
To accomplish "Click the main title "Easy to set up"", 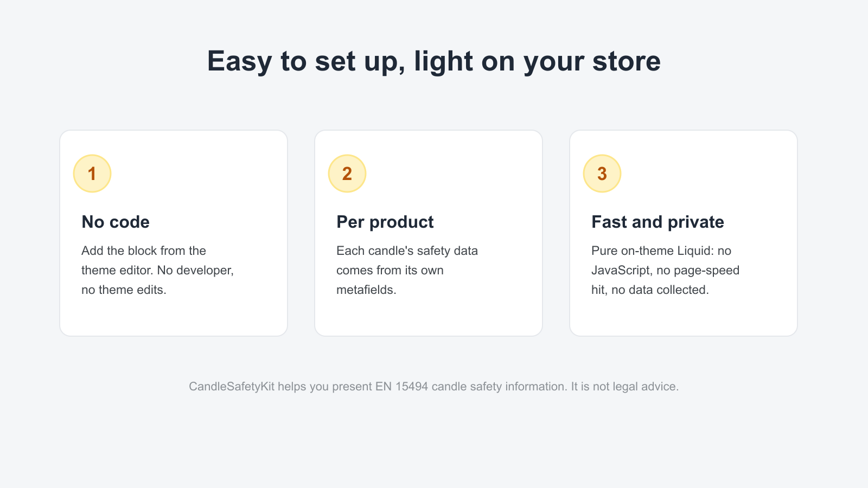I will pos(434,61).
